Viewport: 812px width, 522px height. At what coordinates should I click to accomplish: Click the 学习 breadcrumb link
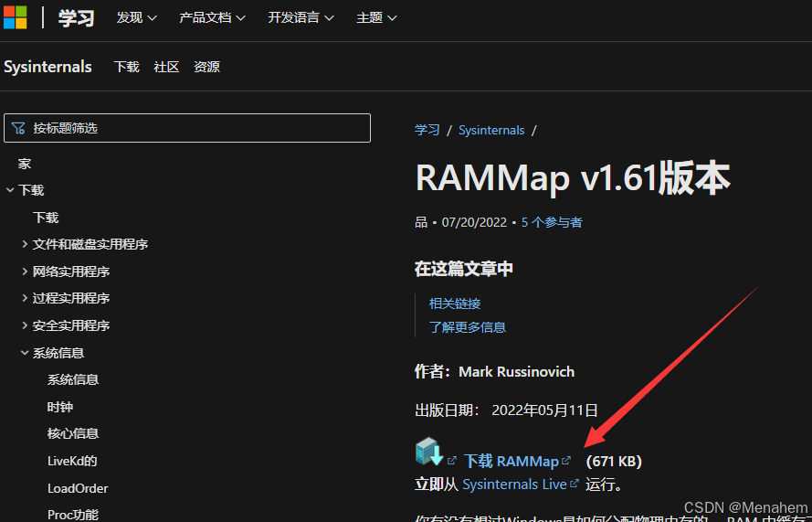point(427,130)
